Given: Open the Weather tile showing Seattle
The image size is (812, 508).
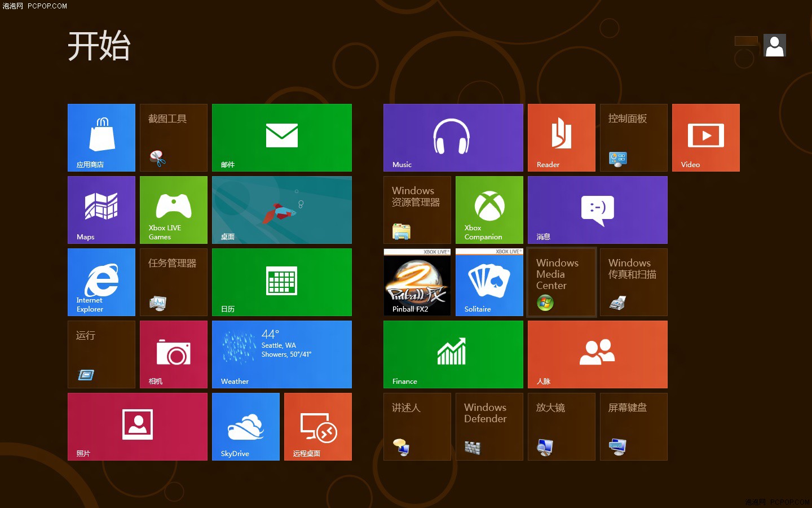Looking at the screenshot, I should pyautogui.click(x=282, y=354).
